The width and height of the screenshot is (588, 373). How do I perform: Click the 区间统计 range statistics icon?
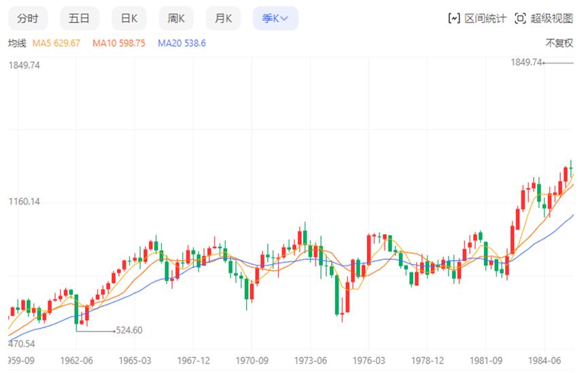pos(454,18)
